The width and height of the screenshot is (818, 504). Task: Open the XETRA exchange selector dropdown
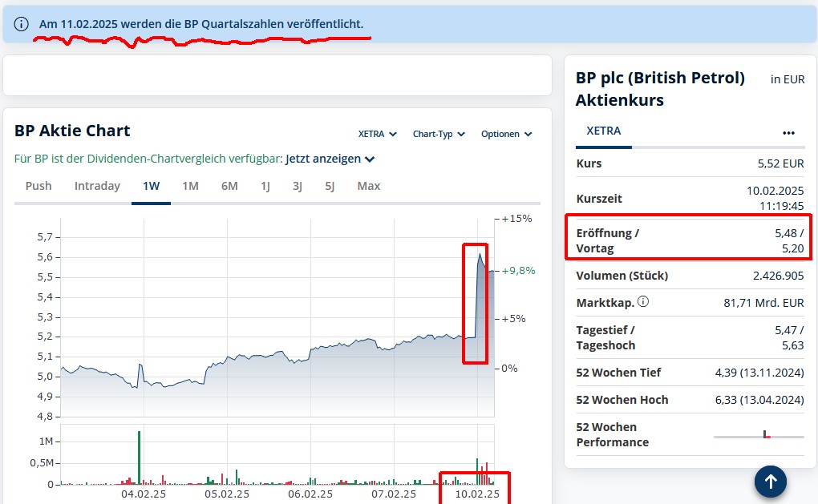pos(377,134)
